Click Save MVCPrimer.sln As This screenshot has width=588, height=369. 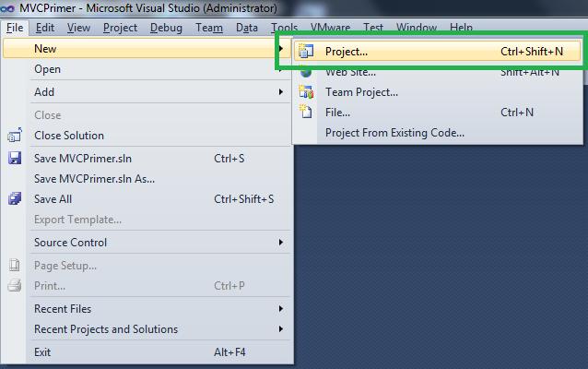point(94,179)
